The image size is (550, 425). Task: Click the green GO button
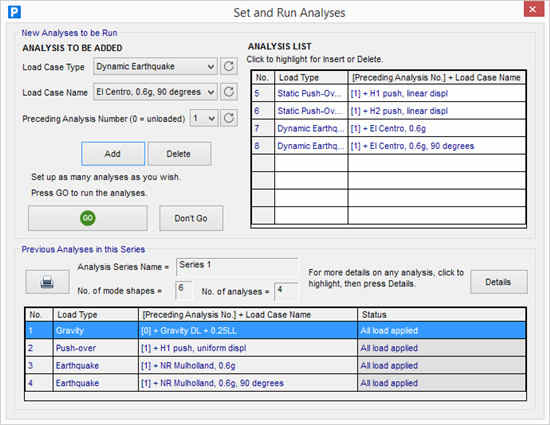coord(88,218)
